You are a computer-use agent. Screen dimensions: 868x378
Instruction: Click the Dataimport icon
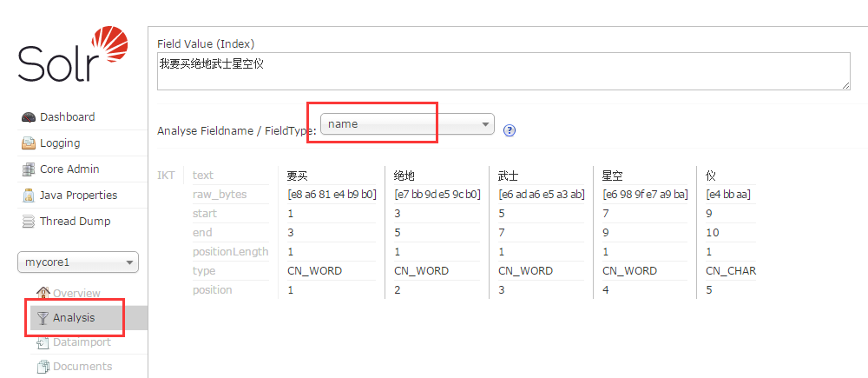(43, 342)
